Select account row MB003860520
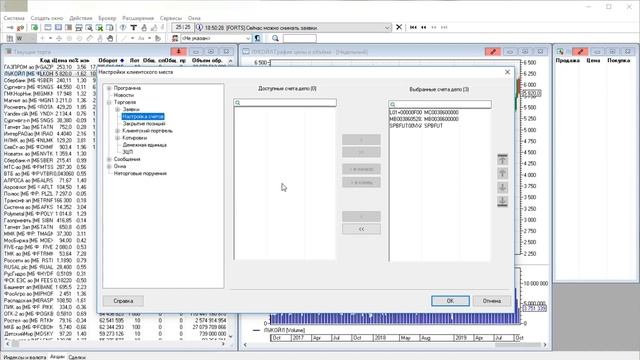The image size is (640, 360). 424,119
